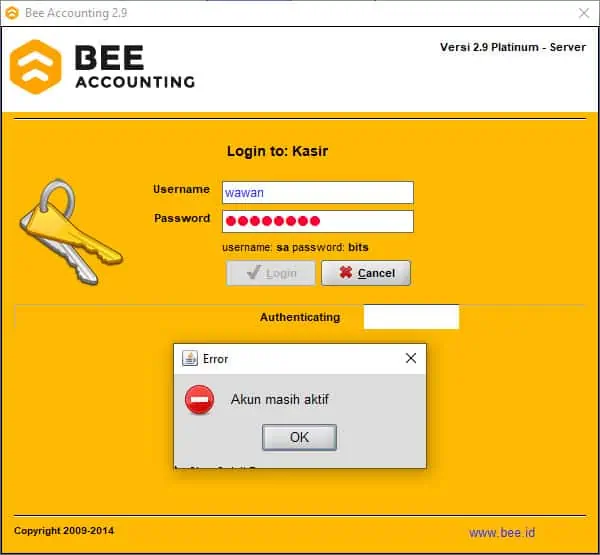
Task: Click the Java icon in Error dialog title
Action: 190,359
